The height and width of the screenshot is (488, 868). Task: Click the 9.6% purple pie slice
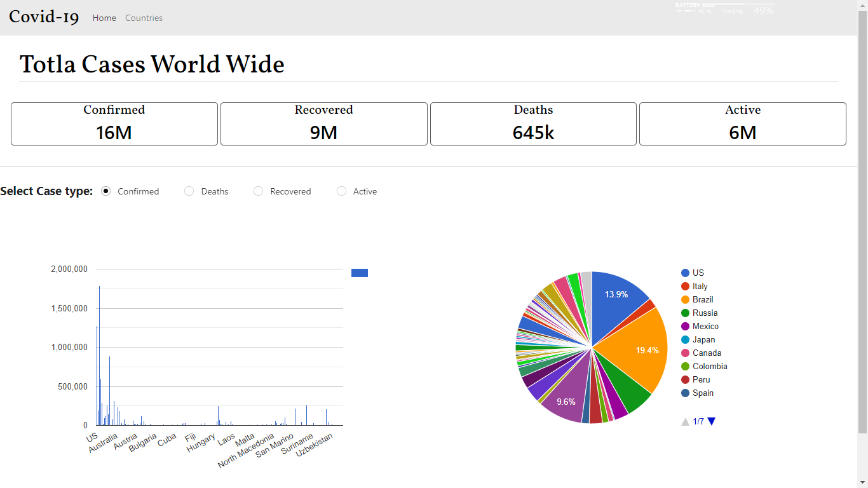(566, 394)
